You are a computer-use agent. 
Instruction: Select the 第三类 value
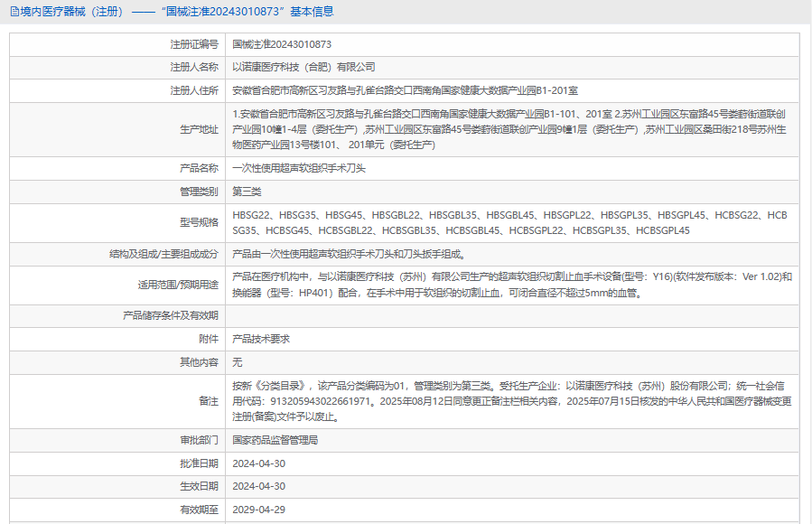tap(247, 192)
